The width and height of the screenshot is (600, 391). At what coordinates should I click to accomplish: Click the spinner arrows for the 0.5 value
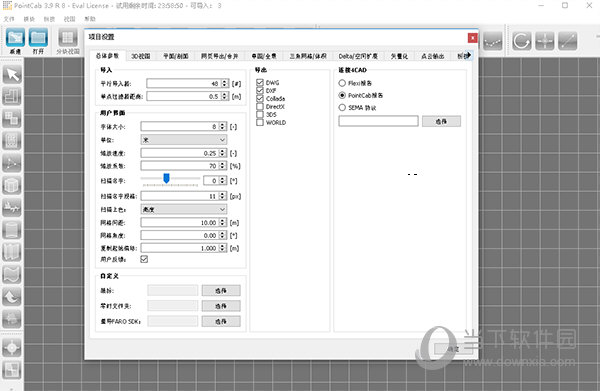point(225,96)
